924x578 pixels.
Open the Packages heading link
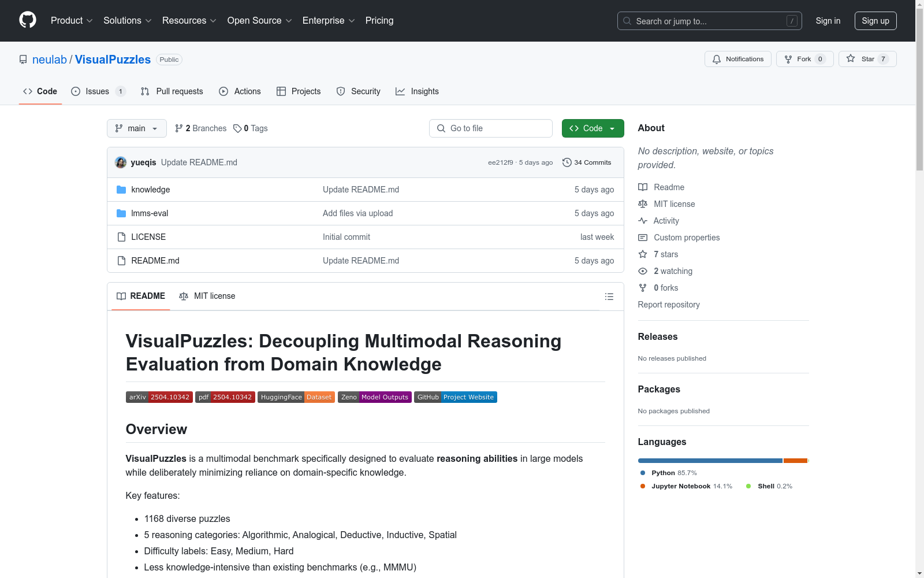659,390
